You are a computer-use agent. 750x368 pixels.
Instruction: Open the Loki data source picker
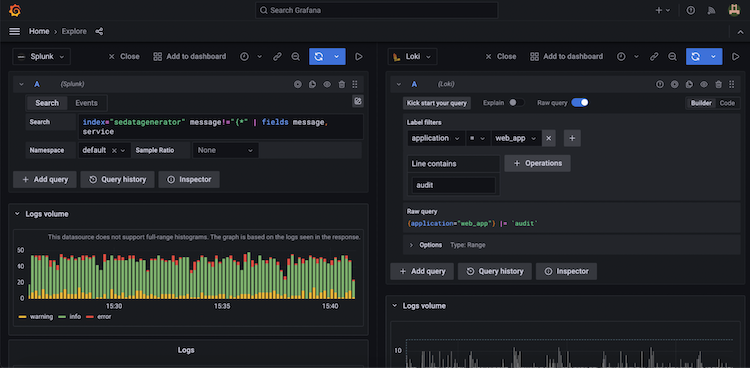point(412,56)
